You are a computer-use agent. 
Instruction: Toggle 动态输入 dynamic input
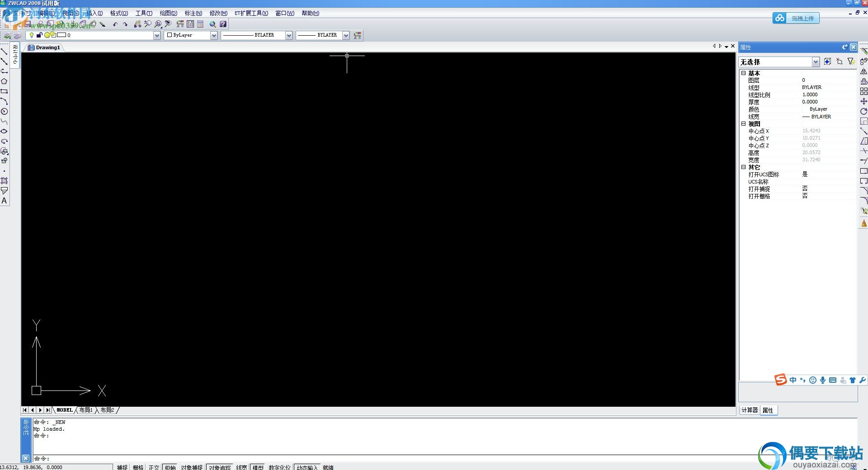coord(307,467)
